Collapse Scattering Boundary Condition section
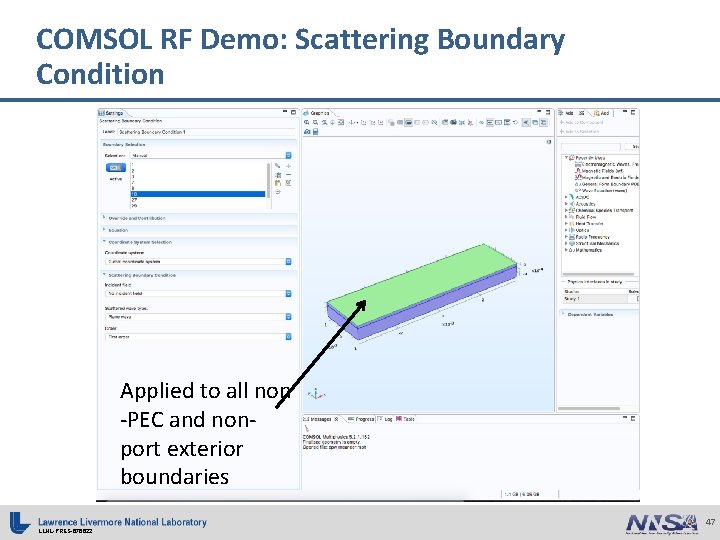 105,275
